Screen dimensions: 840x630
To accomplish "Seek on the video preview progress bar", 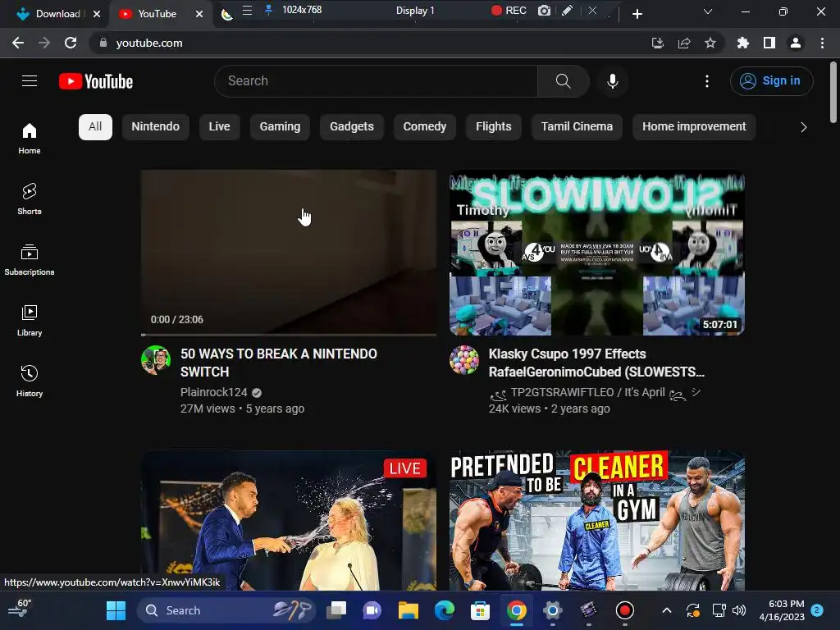I will 289,335.
